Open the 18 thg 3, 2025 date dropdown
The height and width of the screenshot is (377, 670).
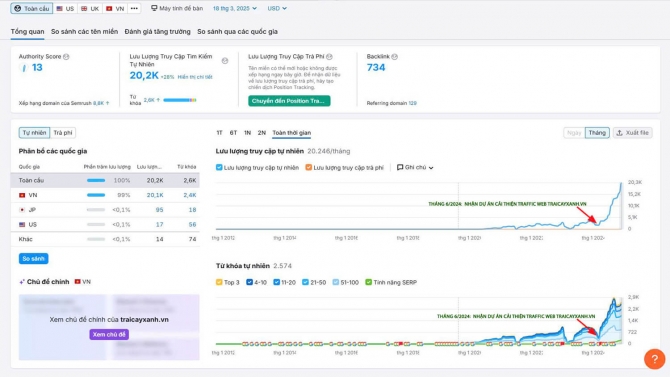point(235,9)
